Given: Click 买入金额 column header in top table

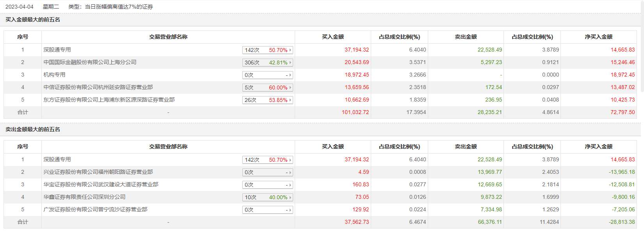Looking at the screenshot, I should 333,37.
